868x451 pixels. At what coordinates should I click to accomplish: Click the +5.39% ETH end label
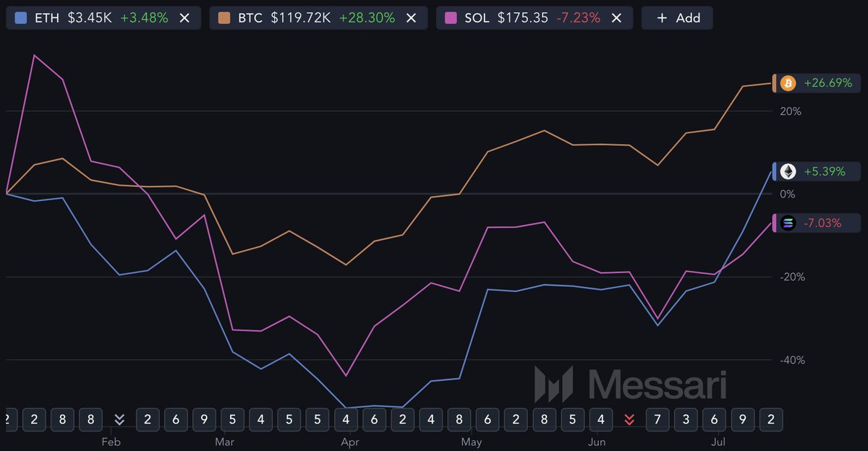click(x=818, y=171)
